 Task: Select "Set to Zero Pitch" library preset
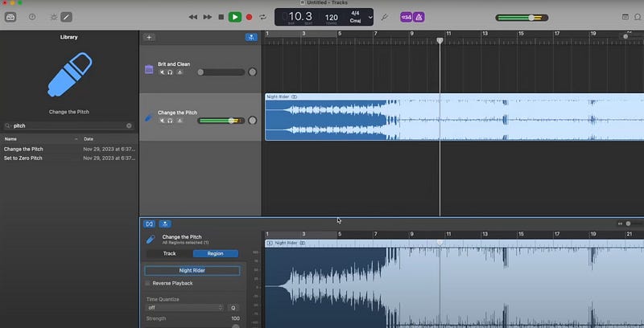(23, 158)
